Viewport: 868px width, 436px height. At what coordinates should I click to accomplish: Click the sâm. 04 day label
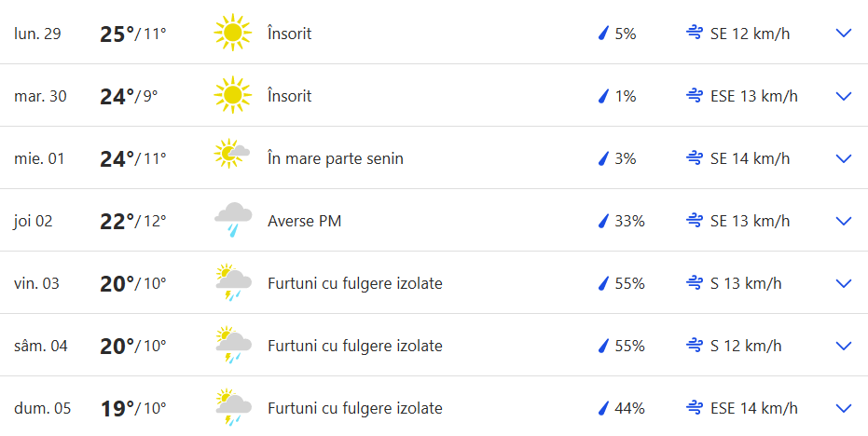(41, 346)
